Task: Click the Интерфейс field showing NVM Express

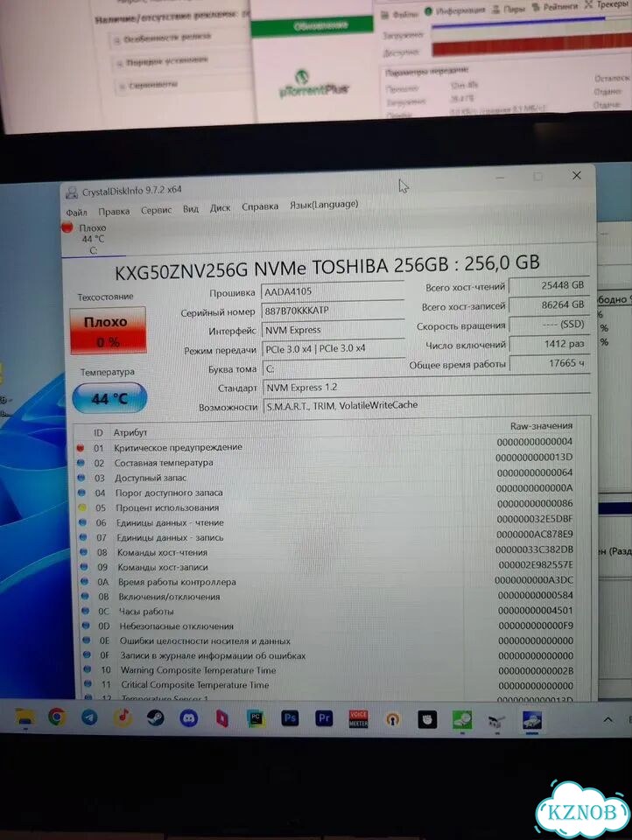Action: coord(333,330)
